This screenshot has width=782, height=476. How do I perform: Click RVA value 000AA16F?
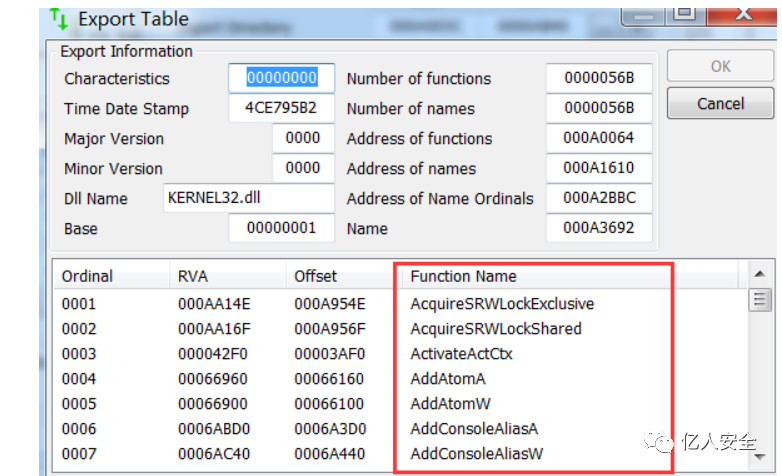pyautogui.click(x=214, y=329)
